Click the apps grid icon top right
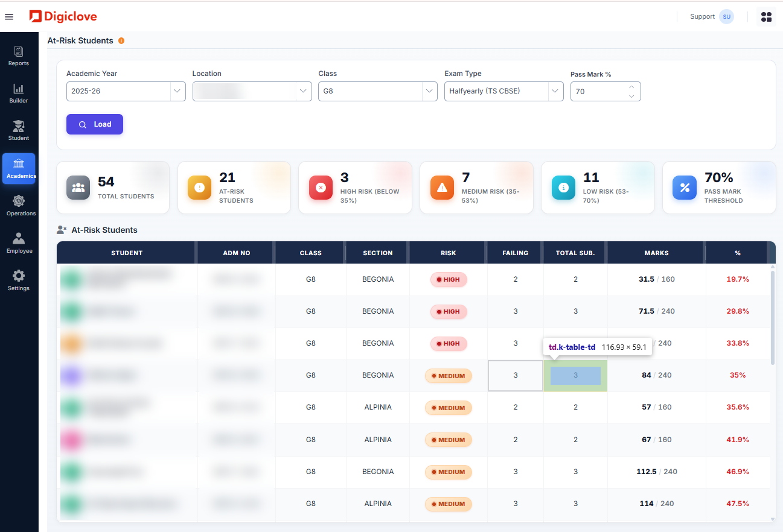The image size is (783, 532). (766, 17)
